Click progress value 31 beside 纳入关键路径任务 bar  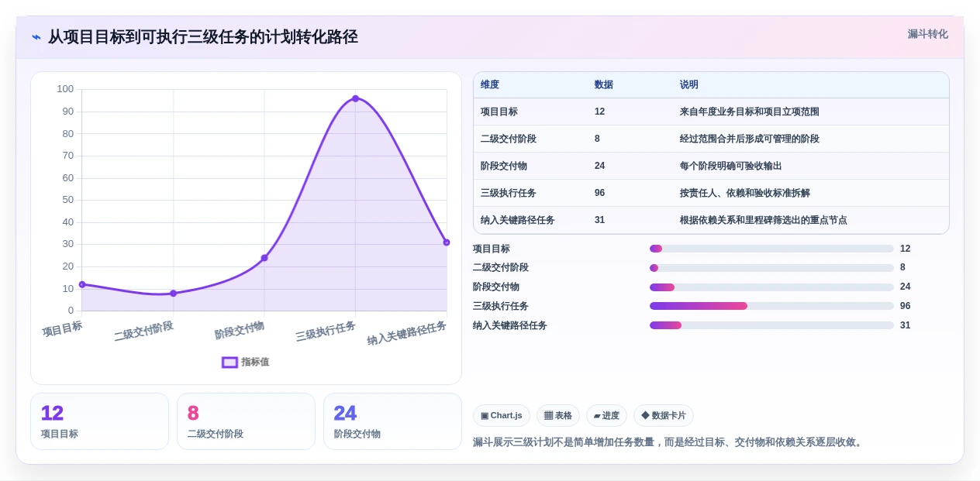(x=906, y=325)
